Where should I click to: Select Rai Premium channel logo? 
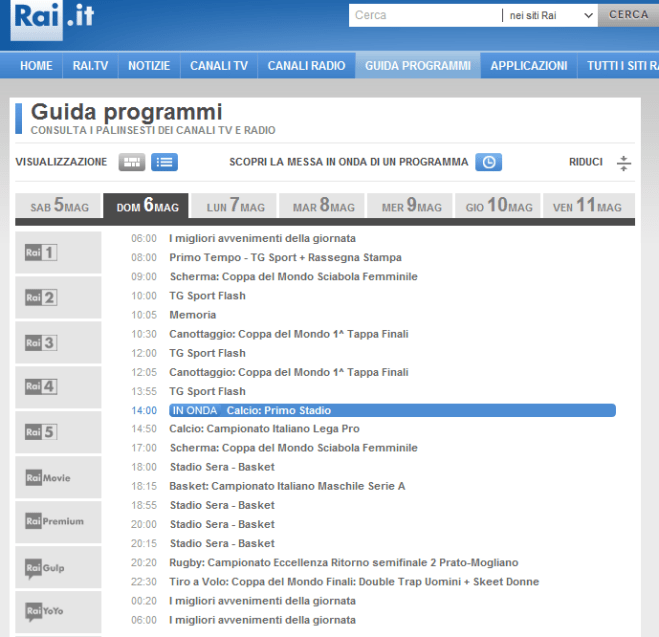click(x=54, y=522)
